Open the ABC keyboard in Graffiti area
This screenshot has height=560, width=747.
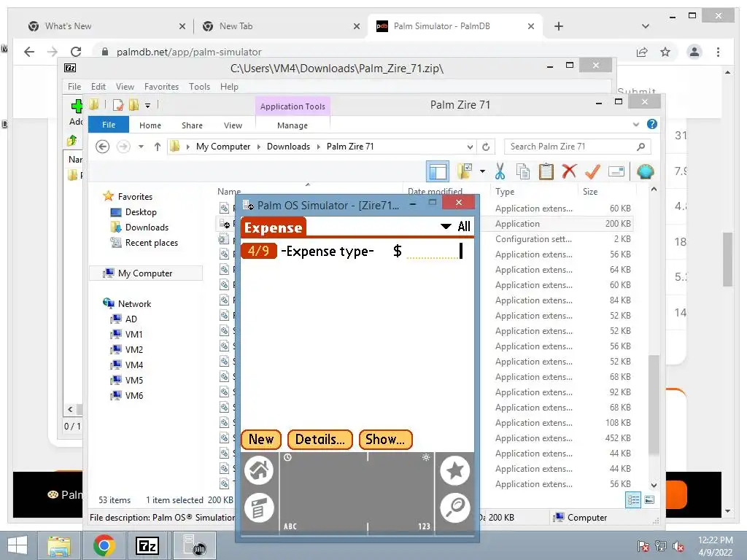click(290, 526)
